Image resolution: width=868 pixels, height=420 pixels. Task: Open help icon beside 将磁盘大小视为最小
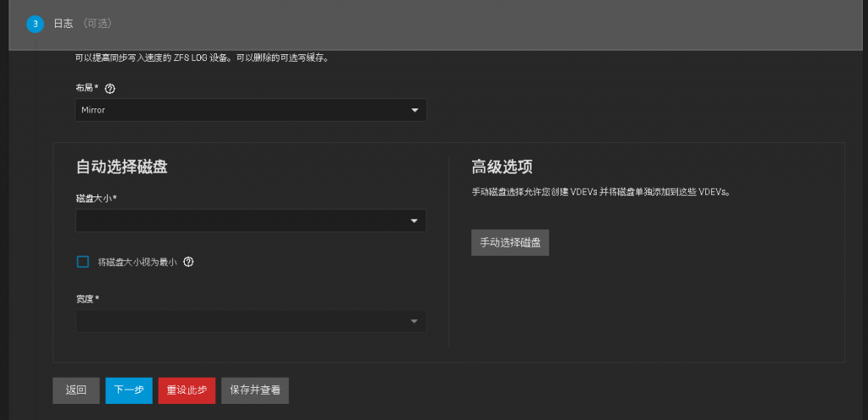188,262
